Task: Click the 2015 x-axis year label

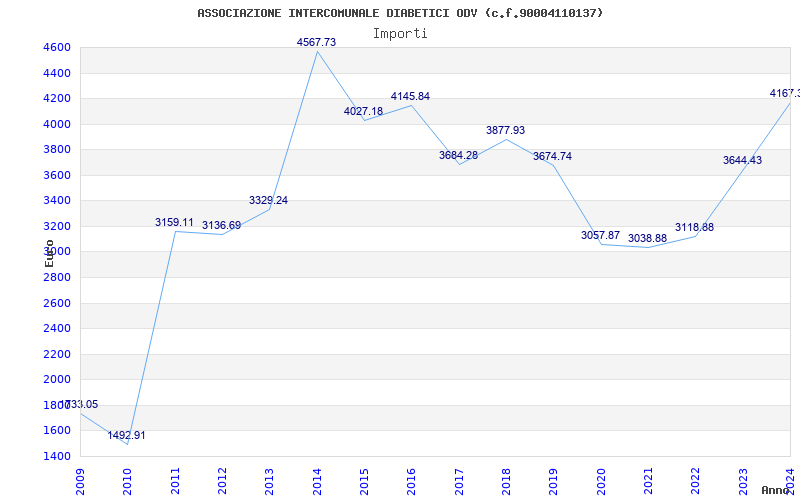Action: pyautogui.click(x=364, y=482)
